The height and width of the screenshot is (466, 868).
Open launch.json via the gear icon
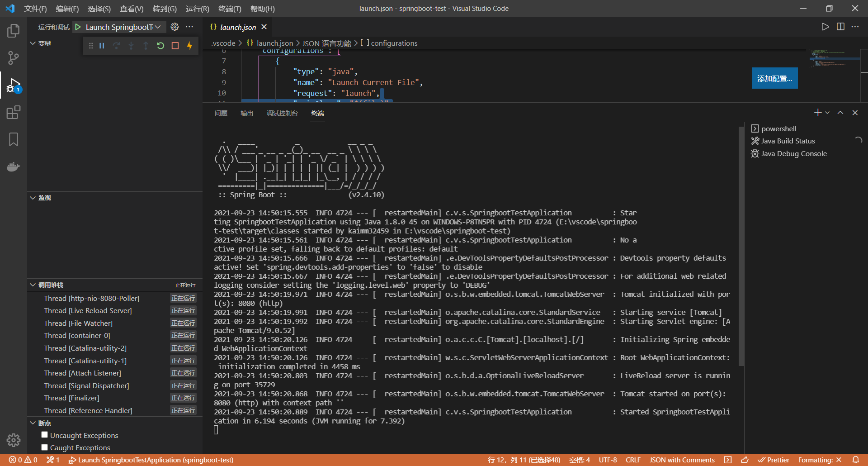coord(175,27)
